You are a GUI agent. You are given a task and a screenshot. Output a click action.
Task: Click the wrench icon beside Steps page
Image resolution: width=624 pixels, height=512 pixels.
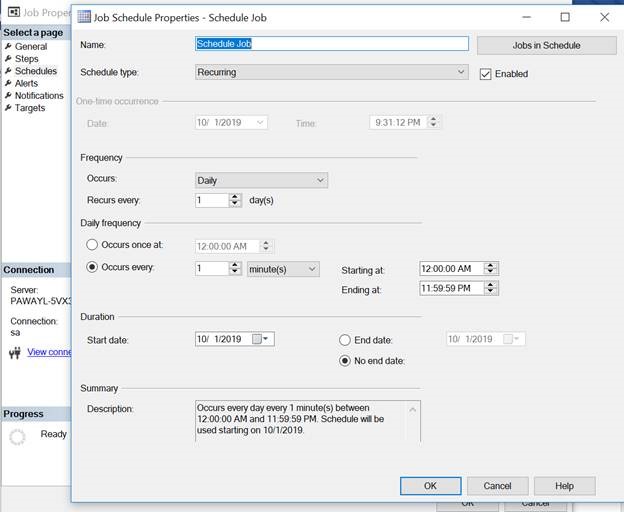[x=7, y=59]
